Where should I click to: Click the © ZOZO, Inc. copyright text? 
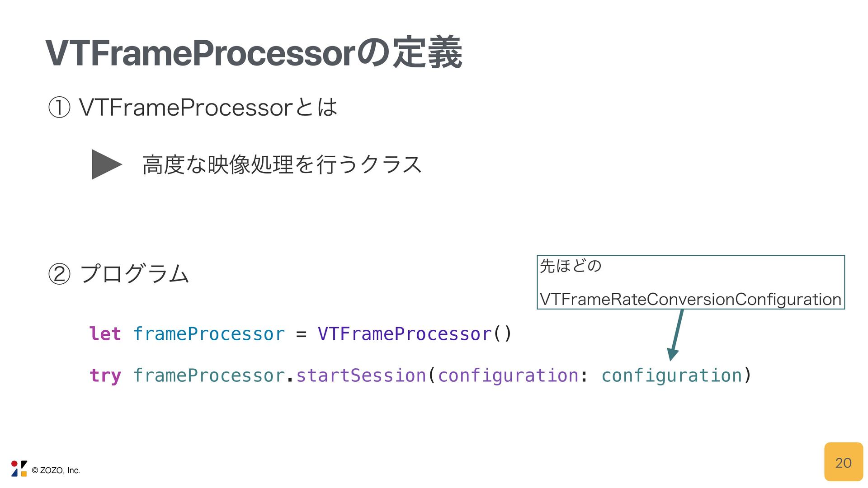tap(56, 470)
